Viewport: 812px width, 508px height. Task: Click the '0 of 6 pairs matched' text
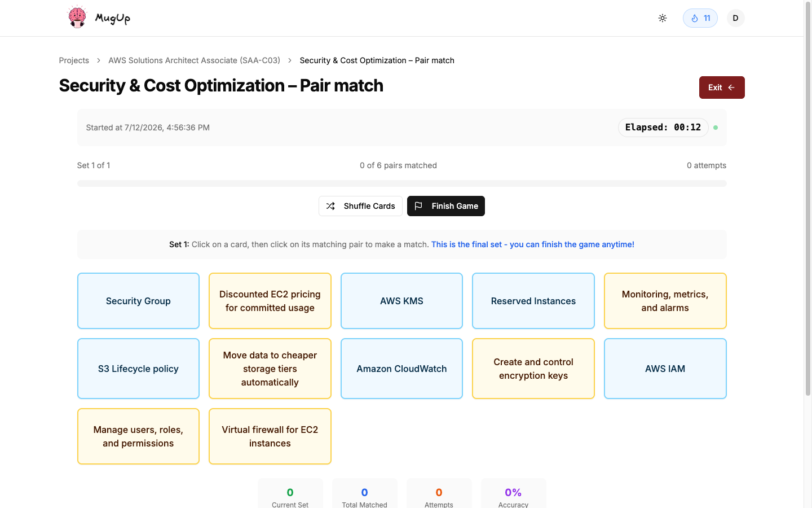398,165
